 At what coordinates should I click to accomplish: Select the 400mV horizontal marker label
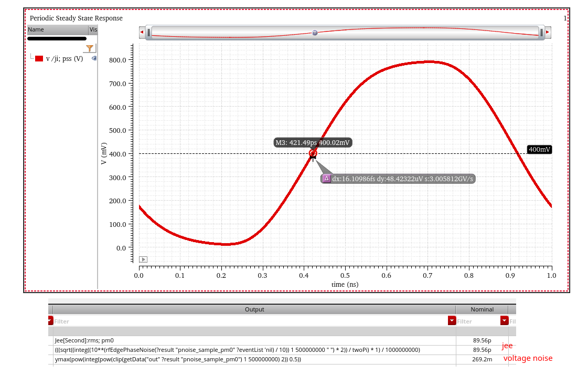click(539, 150)
